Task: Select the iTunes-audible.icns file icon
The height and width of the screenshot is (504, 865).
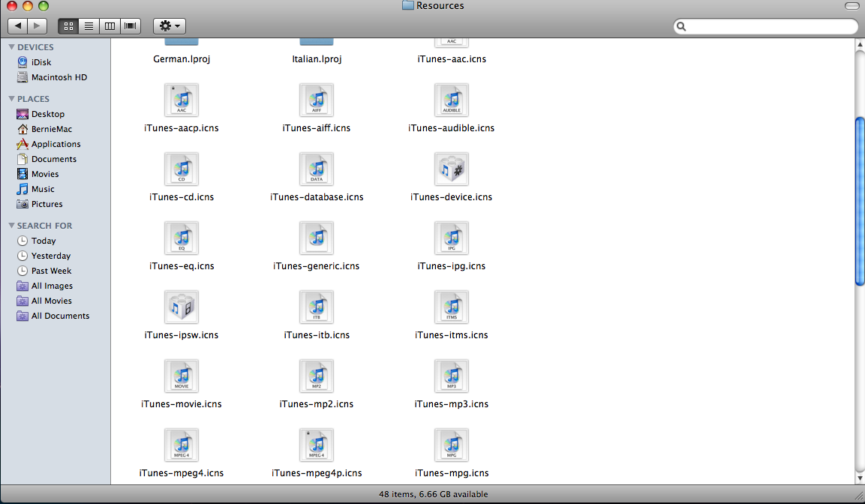Action: click(452, 100)
